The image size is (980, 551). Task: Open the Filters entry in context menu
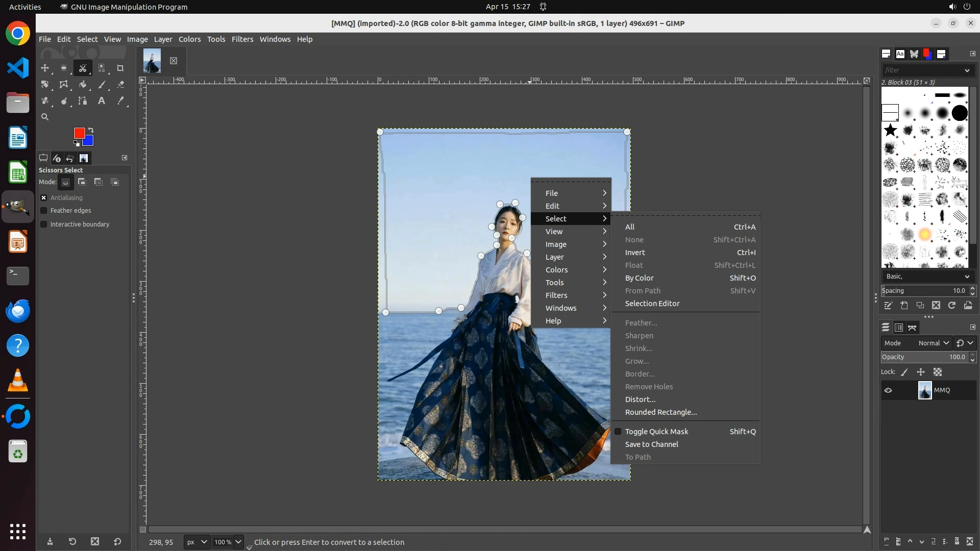(556, 295)
